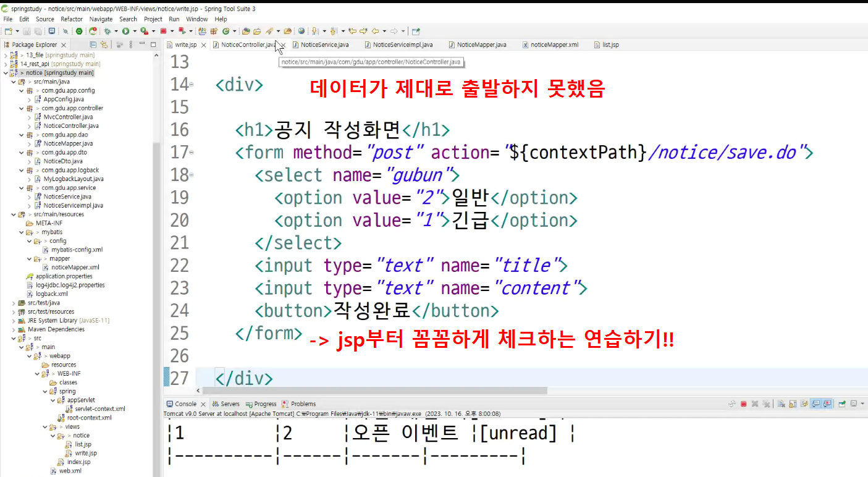Open the Run button dropdown arrow
The width and height of the screenshot is (868, 477).
pyautogui.click(x=135, y=31)
